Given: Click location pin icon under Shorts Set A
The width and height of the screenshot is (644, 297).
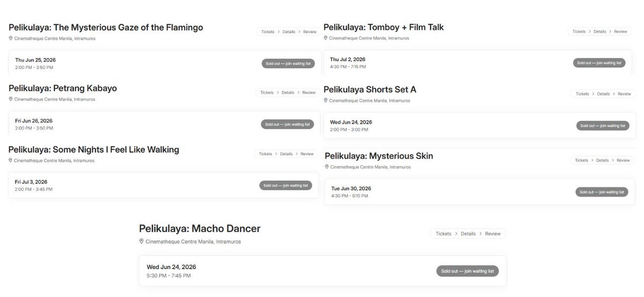Looking at the screenshot, I should pyautogui.click(x=326, y=101).
